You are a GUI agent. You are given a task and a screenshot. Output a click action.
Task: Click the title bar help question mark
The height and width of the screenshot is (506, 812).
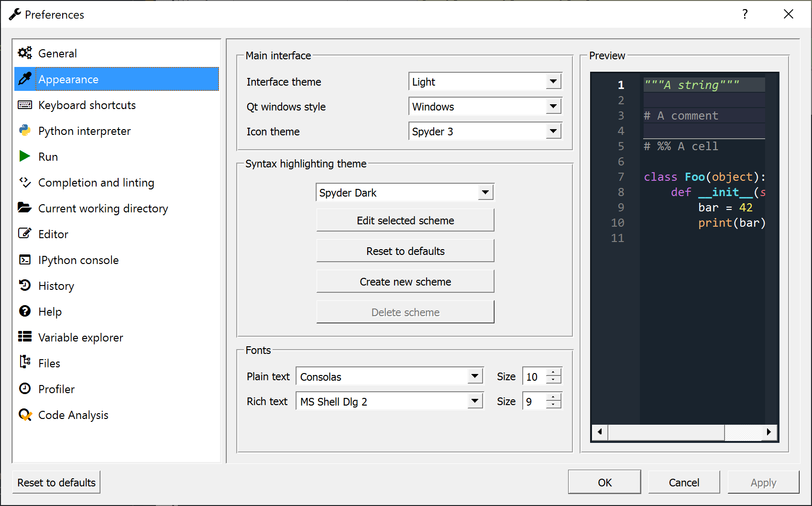tap(745, 14)
